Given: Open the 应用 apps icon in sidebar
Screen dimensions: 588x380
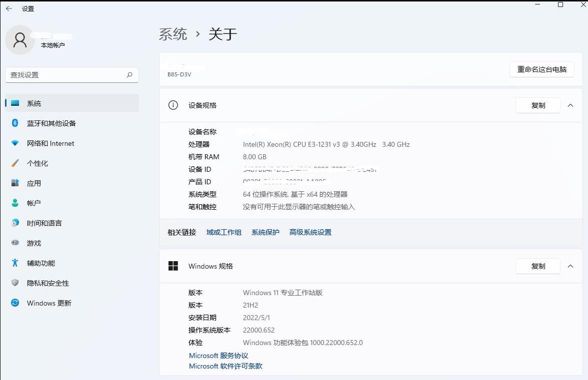Looking at the screenshot, I should click(x=15, y=183).
